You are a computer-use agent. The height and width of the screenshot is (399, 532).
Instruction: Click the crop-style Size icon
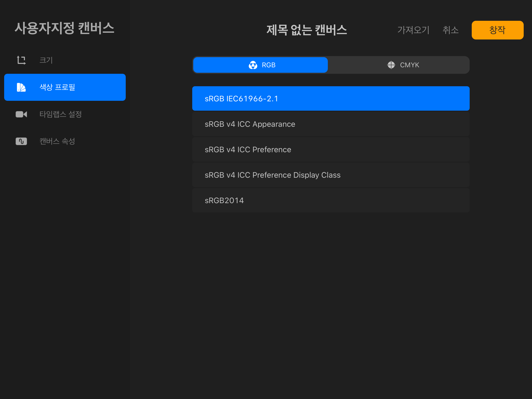[21, 60]
